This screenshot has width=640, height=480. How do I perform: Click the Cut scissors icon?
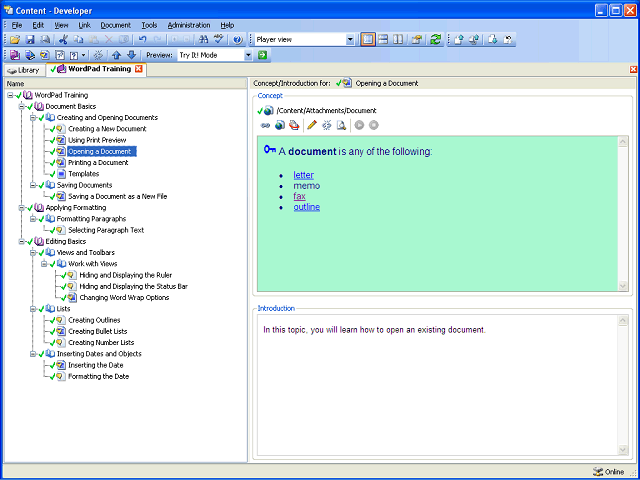[x=63, y=40]
